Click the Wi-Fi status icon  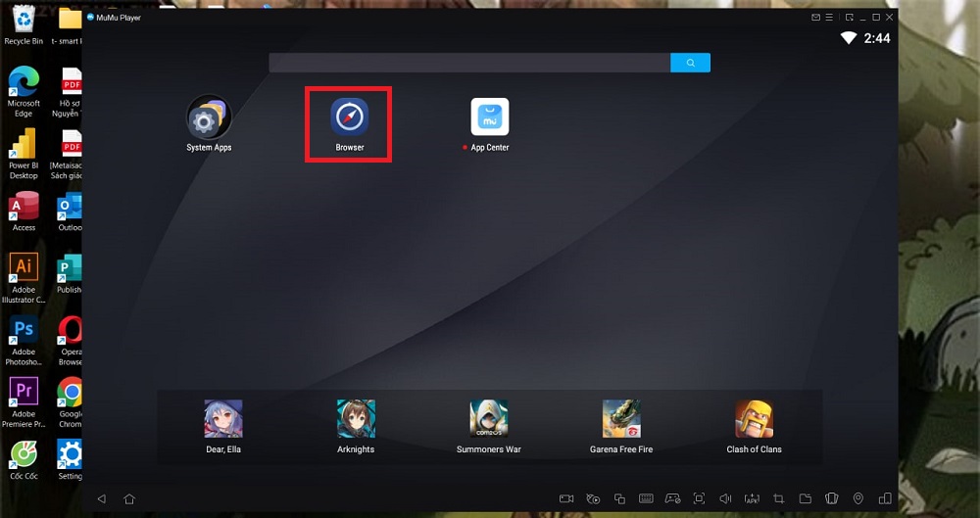(848, 38)
